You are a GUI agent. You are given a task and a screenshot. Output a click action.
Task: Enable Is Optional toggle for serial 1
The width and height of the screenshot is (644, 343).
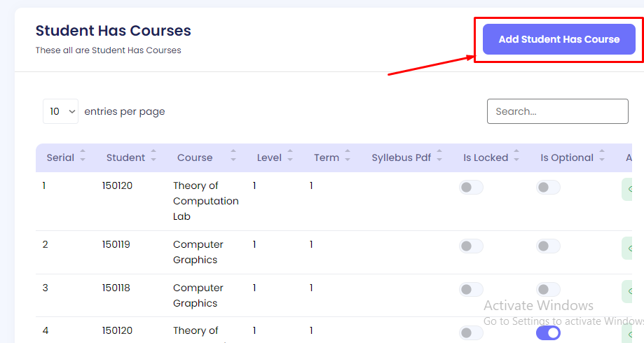[548, 187]
